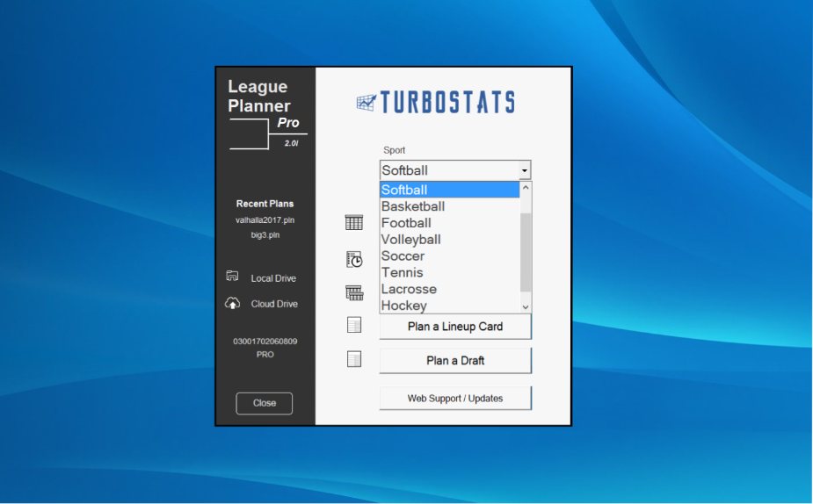Select Lacrosse from the list
813x504 pixels.
pos(449,289)
